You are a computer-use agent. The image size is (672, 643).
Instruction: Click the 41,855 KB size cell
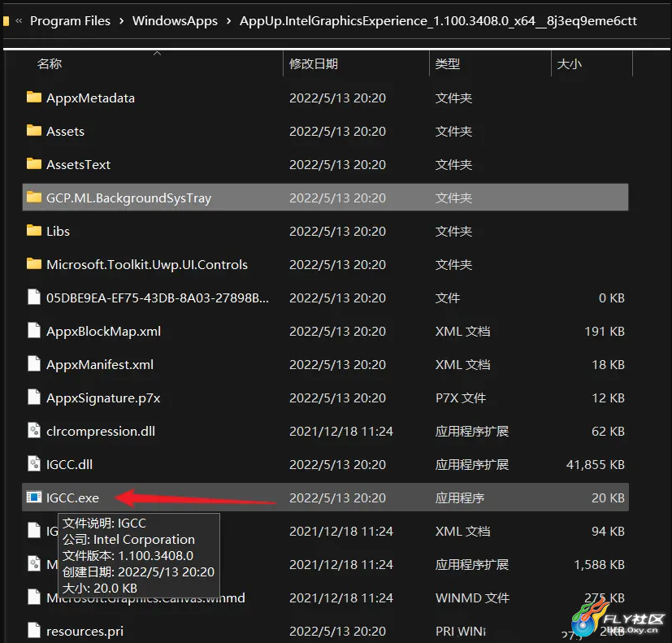tap(595, 465)
